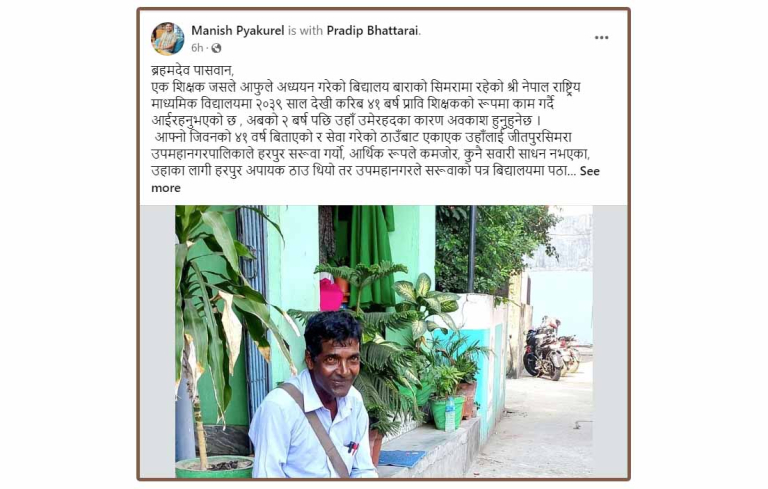
Task: Click the parked motorcycle in the photo
Action: tap(544, 348)
